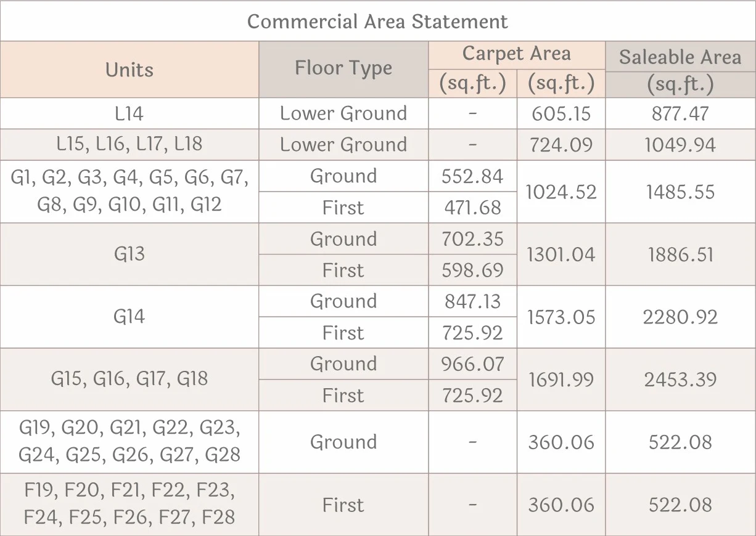
Task: Select the Units column header
Action: (x=129, y=70)
